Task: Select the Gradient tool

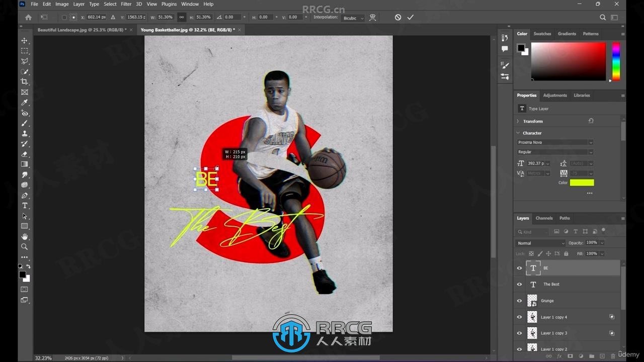Action: 24,164
